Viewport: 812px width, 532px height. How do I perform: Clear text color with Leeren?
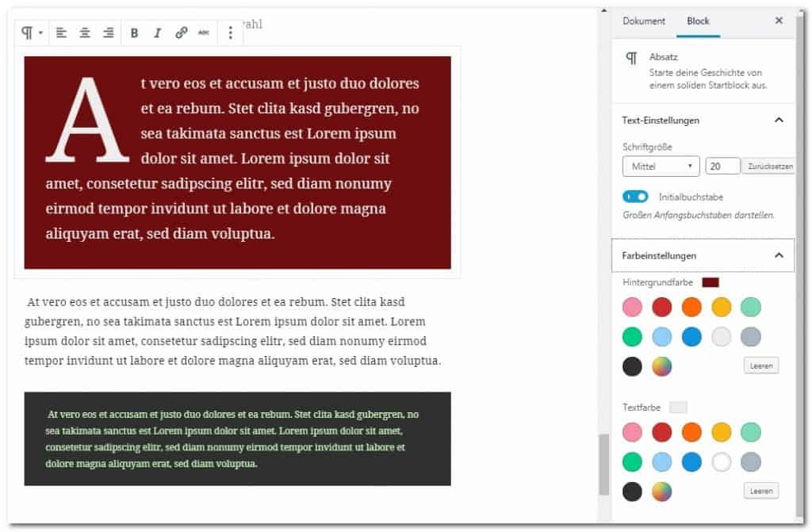click(761, 491)
